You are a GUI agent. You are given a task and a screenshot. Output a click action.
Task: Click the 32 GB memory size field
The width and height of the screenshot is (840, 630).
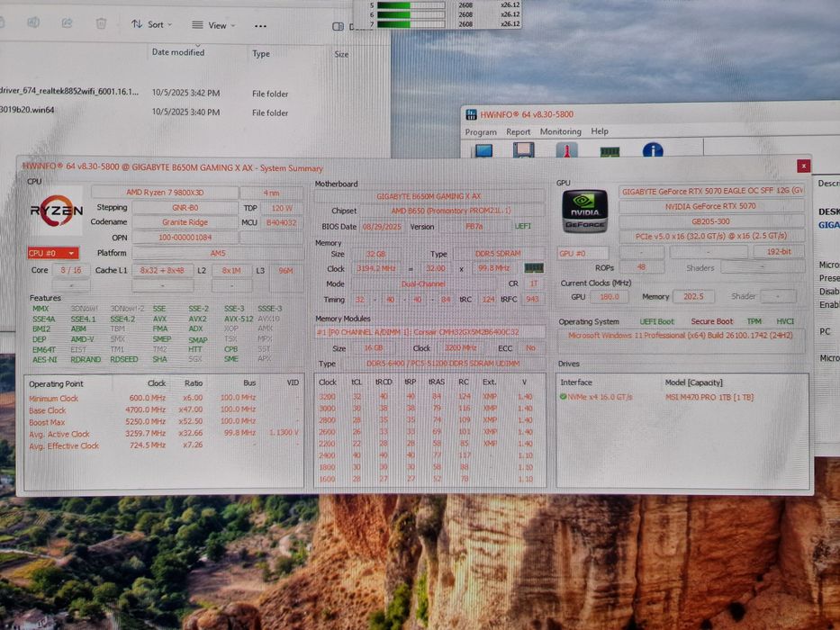point(375,254)
